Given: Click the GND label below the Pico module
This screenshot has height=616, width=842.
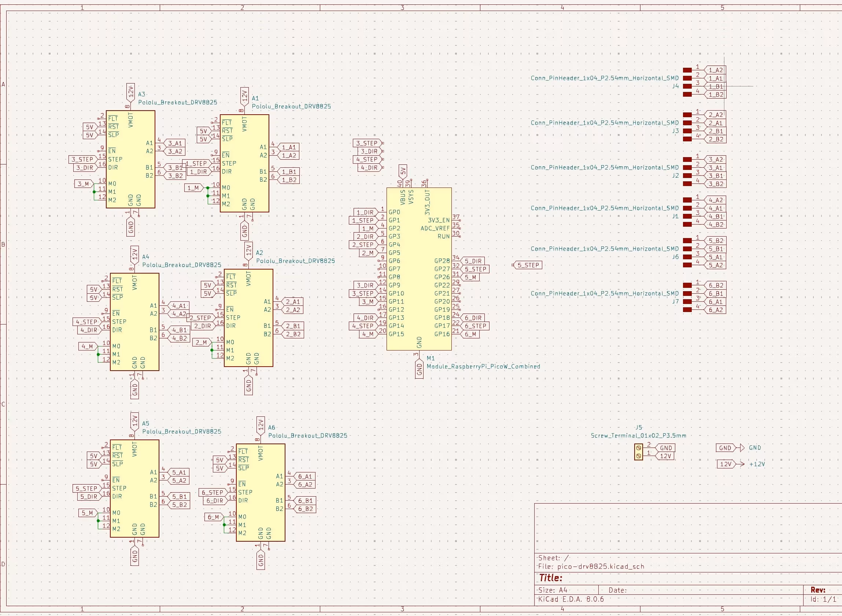Looking at the screenshot, I should pyautogui.click(x=419, y=370).
